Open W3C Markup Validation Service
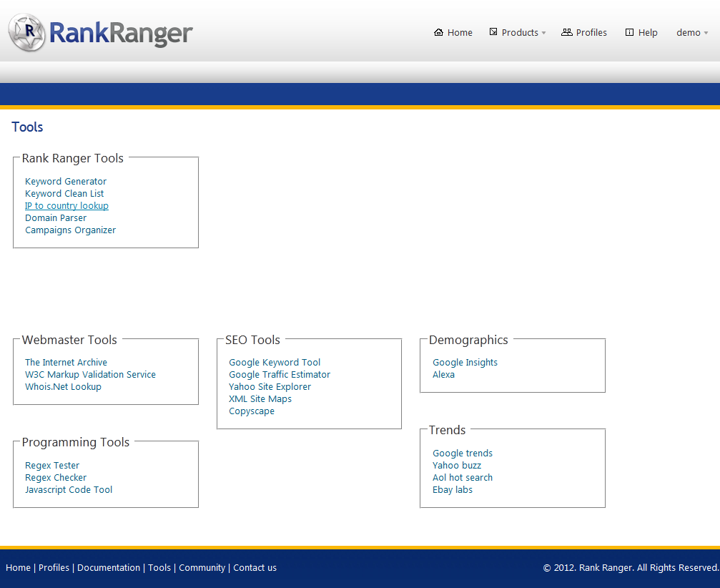 pyautogui.click(x=90, y=374)
